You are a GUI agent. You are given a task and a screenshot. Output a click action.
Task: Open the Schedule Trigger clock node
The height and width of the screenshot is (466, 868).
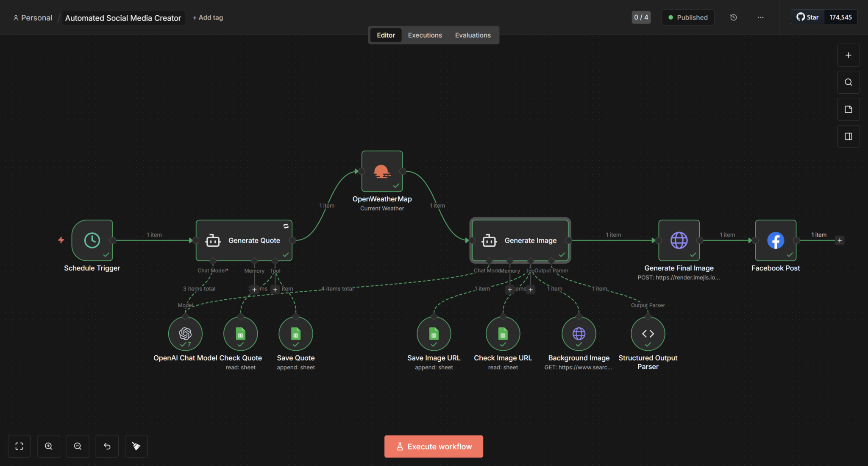click(92, 240)
